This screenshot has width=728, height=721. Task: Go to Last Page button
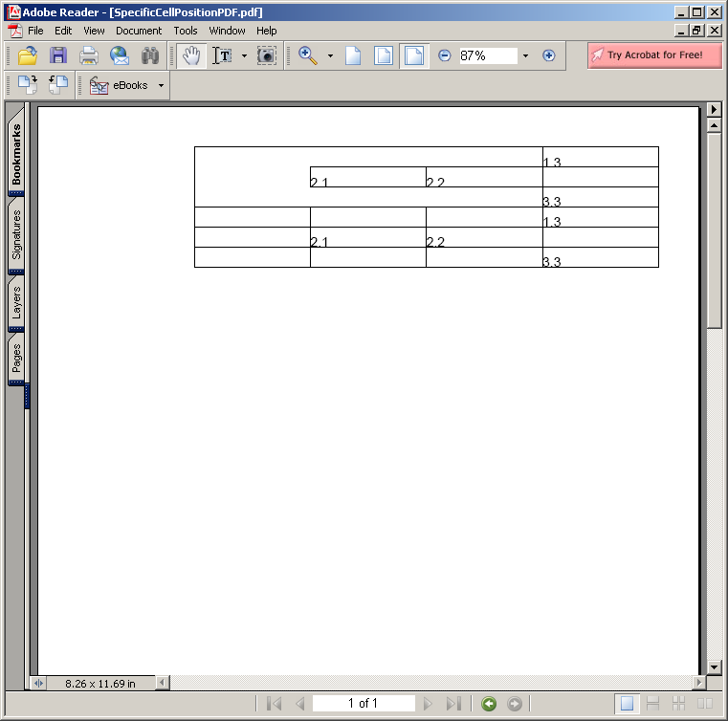click(453, 704)
